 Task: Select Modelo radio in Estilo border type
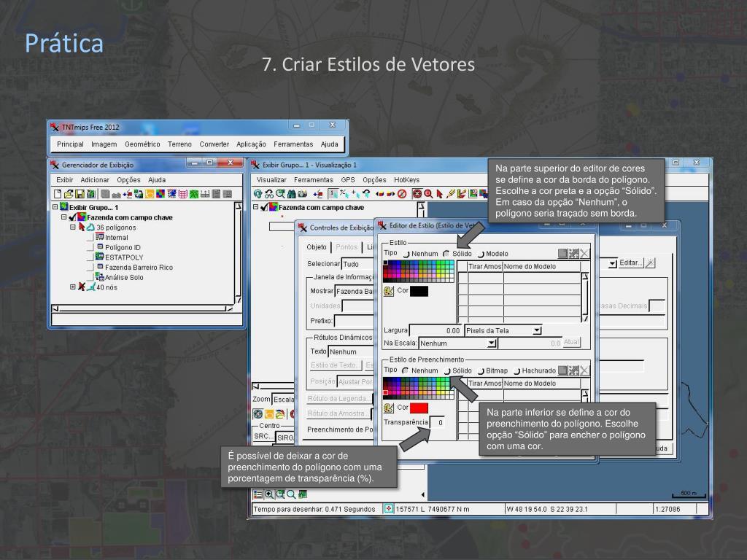pyautogui.click(x=481, y=254)
